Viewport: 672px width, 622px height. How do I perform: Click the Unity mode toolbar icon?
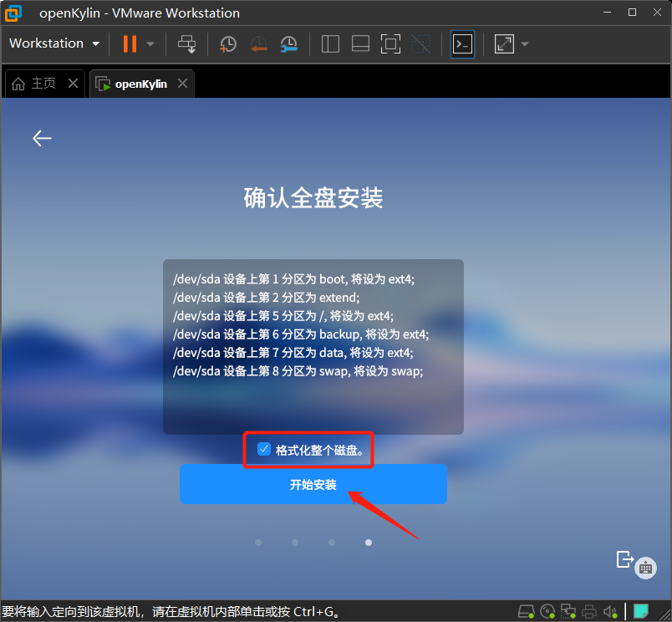pyautogui.click(x=421, y=43)
